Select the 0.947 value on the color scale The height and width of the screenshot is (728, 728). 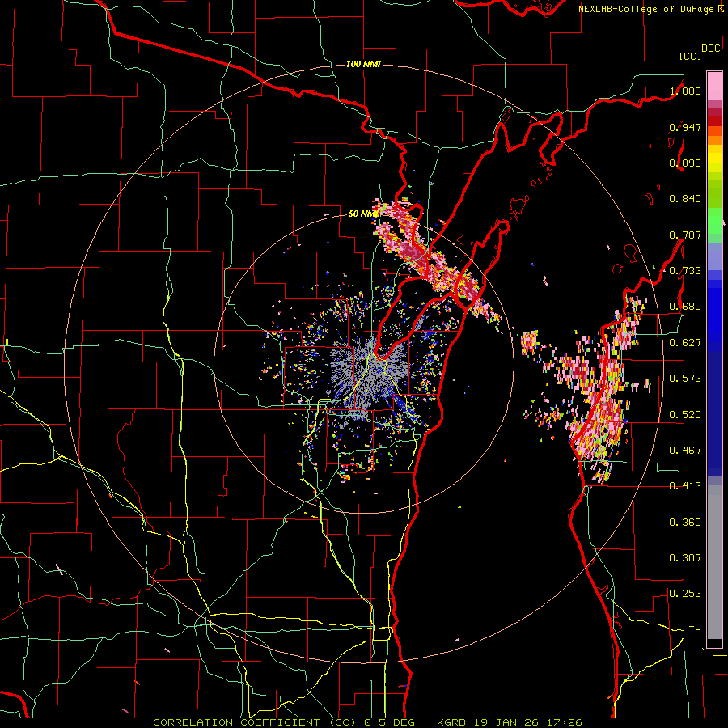(685, 127)
